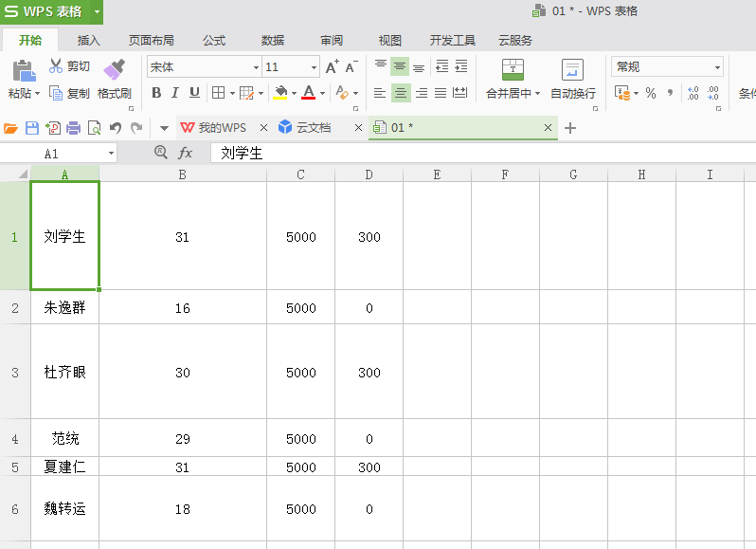Click the Undo arrow icon
The height and width of the screenshot is (549, 756).
point(116,128)
